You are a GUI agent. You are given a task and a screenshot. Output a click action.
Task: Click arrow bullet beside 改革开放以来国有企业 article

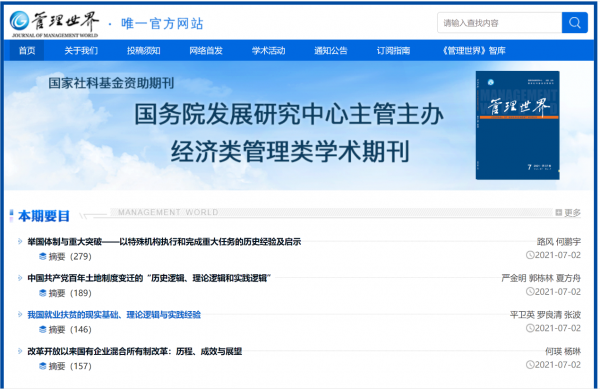pos(20,351)
